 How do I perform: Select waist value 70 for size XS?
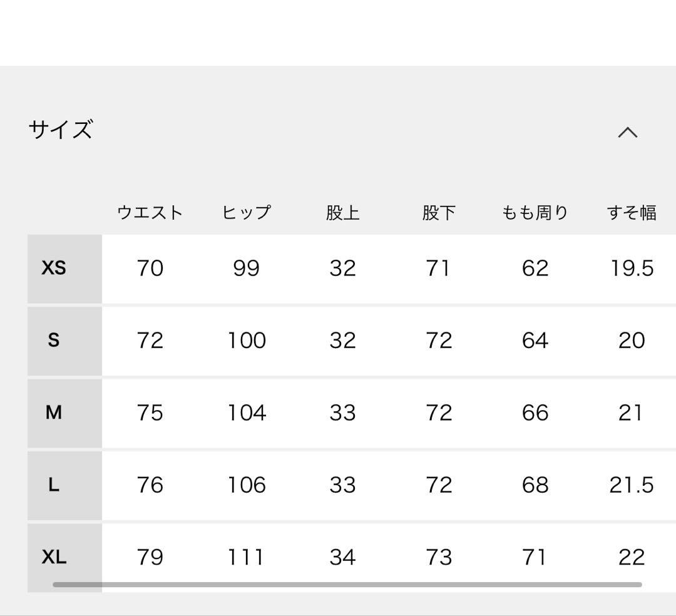tap(150, 268)
